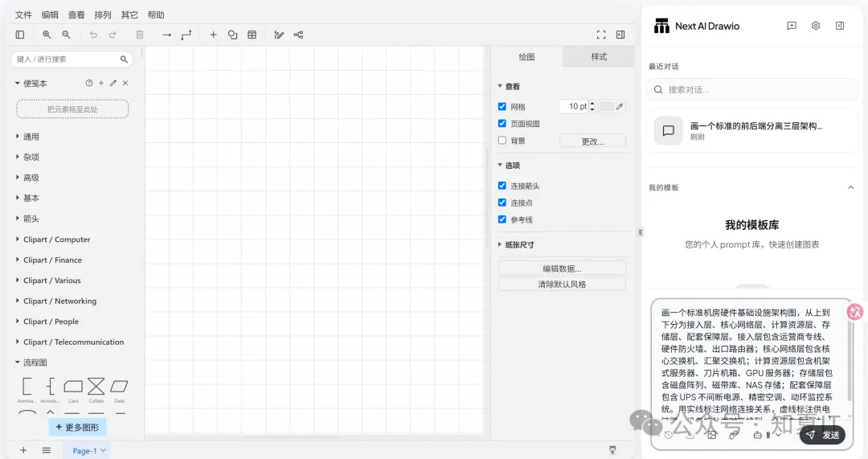The width and height of the screenshot is (868, 459).
Task: Toggle the 页面视图 page view checkbox
Action: tap(502, 124)
